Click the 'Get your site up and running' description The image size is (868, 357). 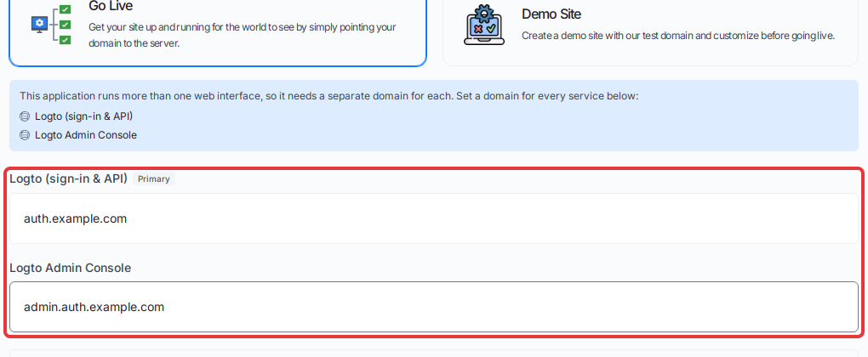coord(243,35)
